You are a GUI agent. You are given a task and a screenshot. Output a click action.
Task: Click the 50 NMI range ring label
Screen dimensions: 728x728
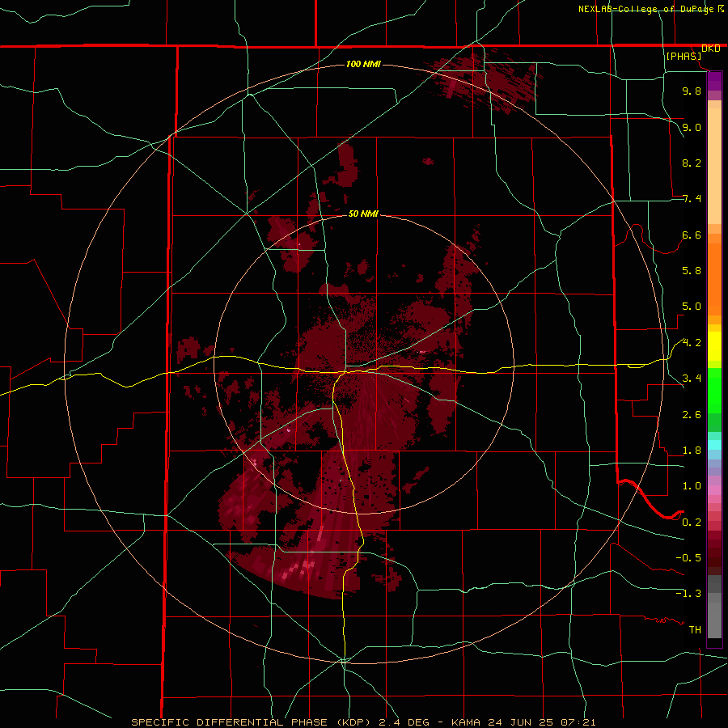(x=363, y=214)
